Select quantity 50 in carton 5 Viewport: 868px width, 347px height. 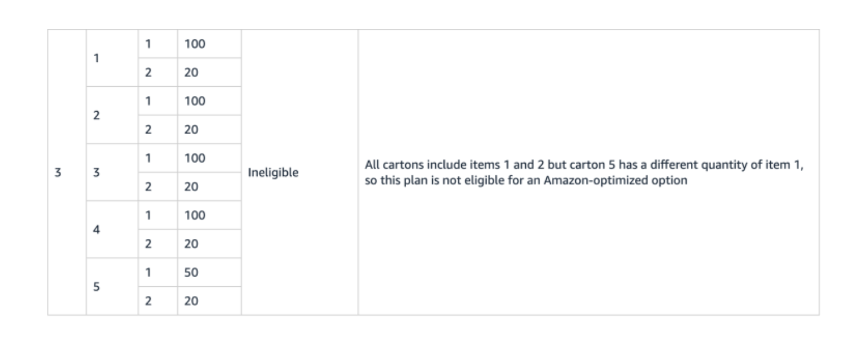coord(192,272)
